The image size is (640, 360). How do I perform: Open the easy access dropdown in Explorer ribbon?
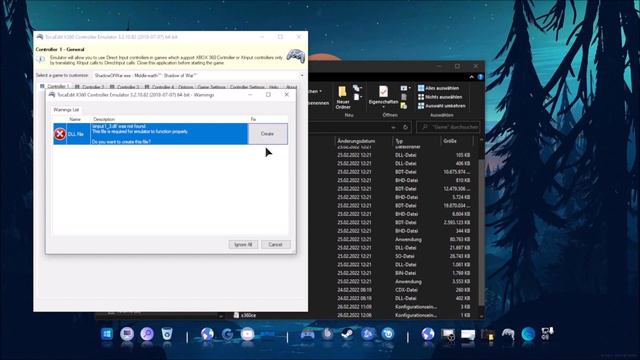[357, 97]
